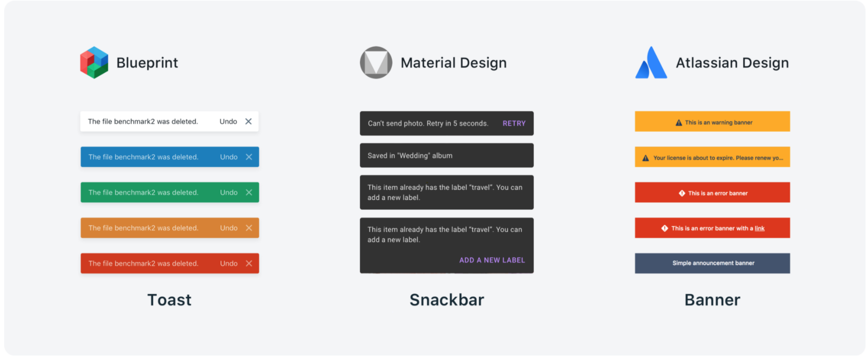Click the error diamond icon in error banner
868x357 pixels.
682,193
